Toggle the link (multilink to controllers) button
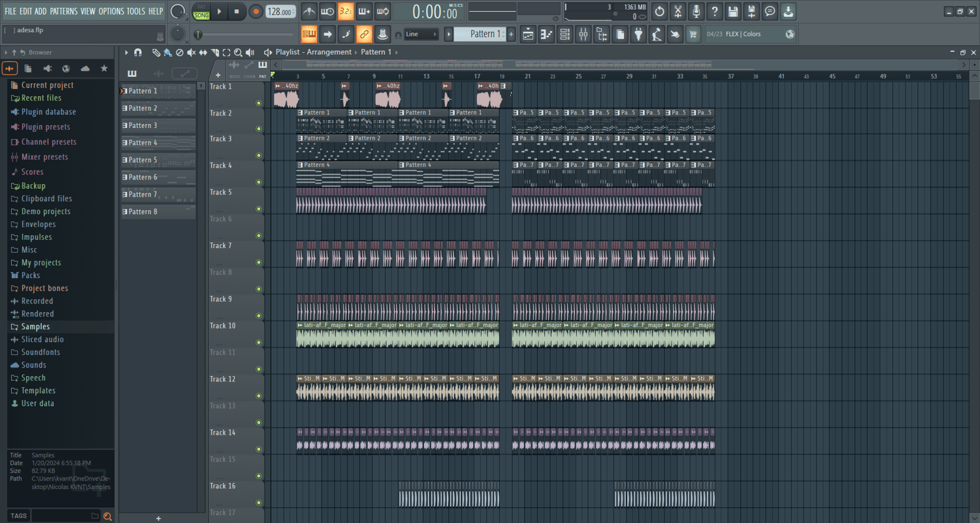 click(365, 34)
